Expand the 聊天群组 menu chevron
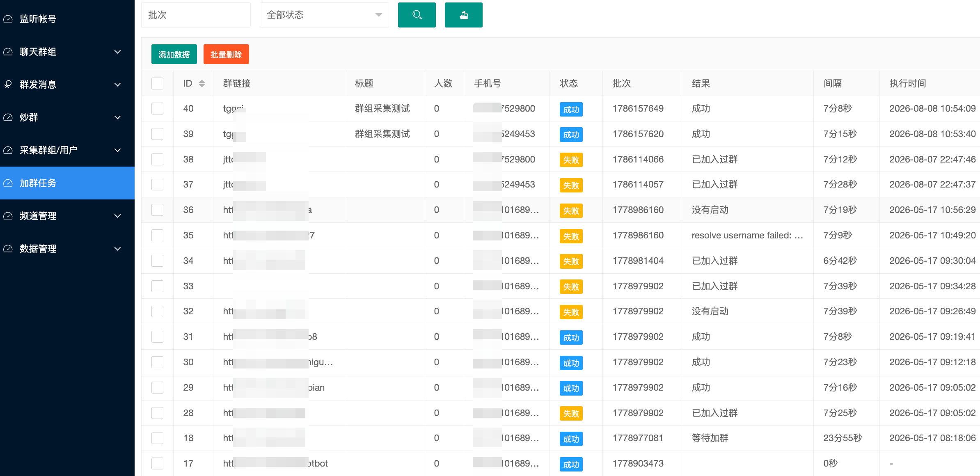This screenshot has width=980, height=476. pyautogui.click(x=117, y=52)
